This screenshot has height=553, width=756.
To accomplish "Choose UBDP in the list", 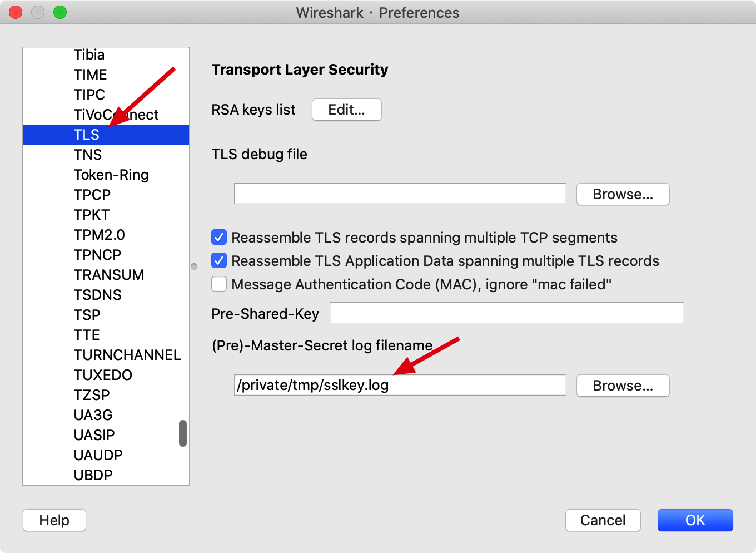I will tap(106, 475).
